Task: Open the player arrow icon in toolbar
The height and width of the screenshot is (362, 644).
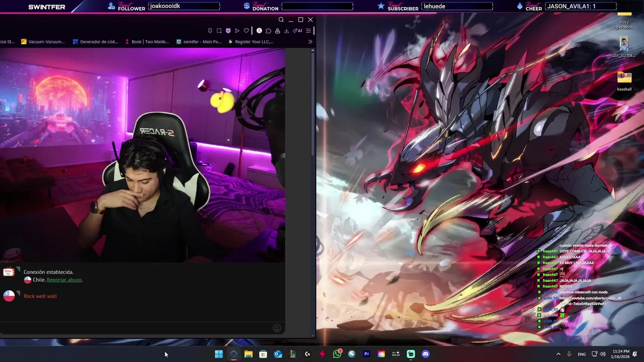Action: tap(237, 31)
